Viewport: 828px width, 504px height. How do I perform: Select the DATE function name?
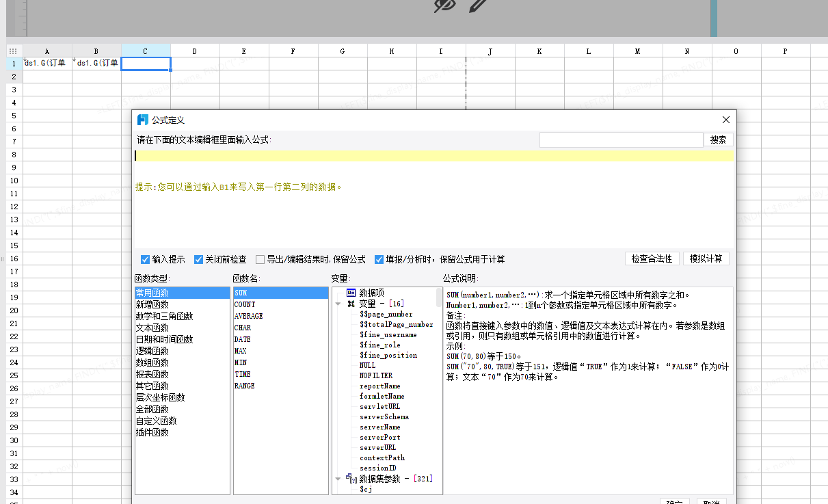click(281, 339)
